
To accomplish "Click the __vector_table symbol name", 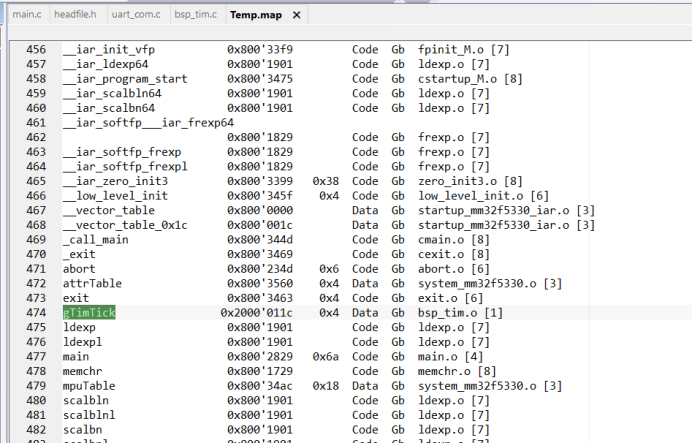I will 109,210.
